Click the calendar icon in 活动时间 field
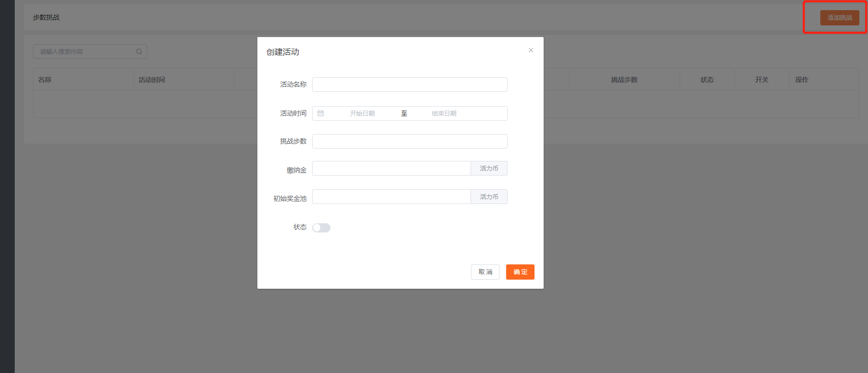The width and height of the screenshot is (868, 373). (x=321, y=113)
